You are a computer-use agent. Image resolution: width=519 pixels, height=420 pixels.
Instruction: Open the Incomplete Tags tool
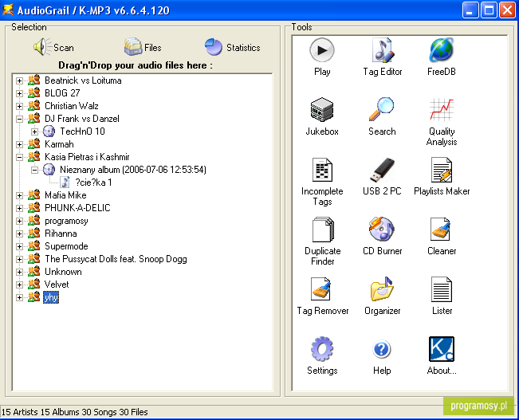point(322,182)
